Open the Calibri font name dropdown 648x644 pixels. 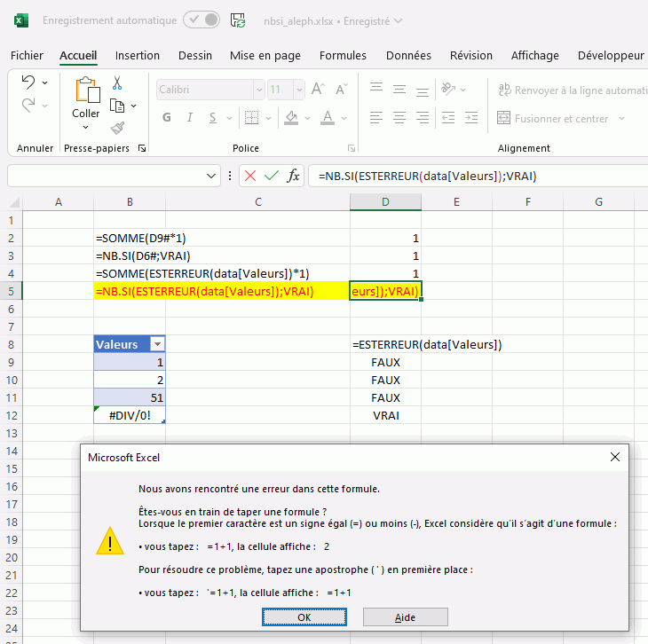click(x=258, y=90)
